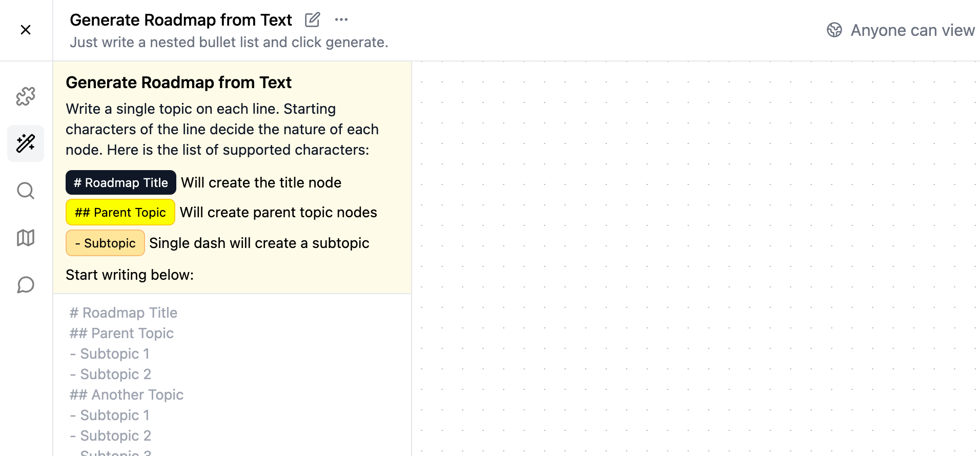This screenshot has width=980, height=456.
Task: Click the bold heading inside the yellow panel
Action: click(x=178, y=82)
